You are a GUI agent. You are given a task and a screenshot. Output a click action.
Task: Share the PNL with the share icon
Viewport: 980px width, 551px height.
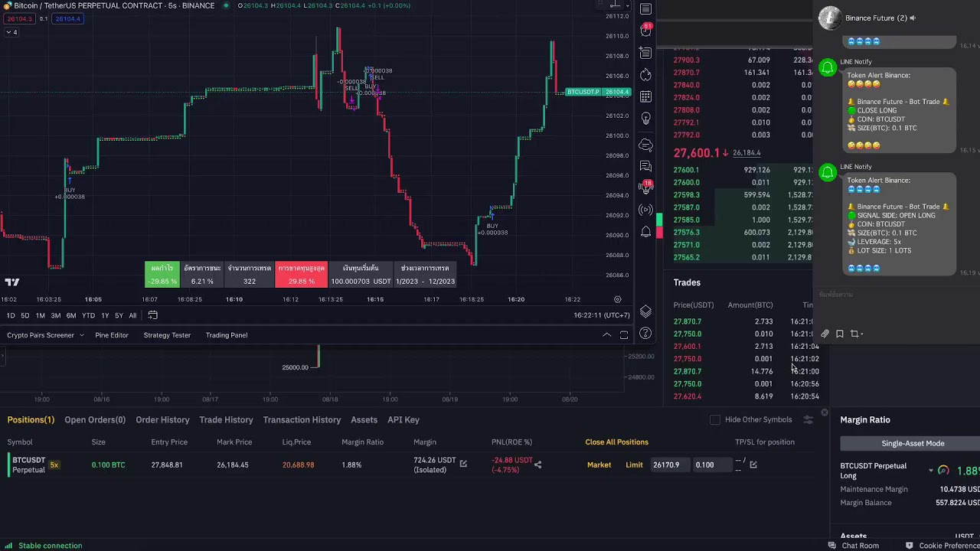[x=537, y=465]
